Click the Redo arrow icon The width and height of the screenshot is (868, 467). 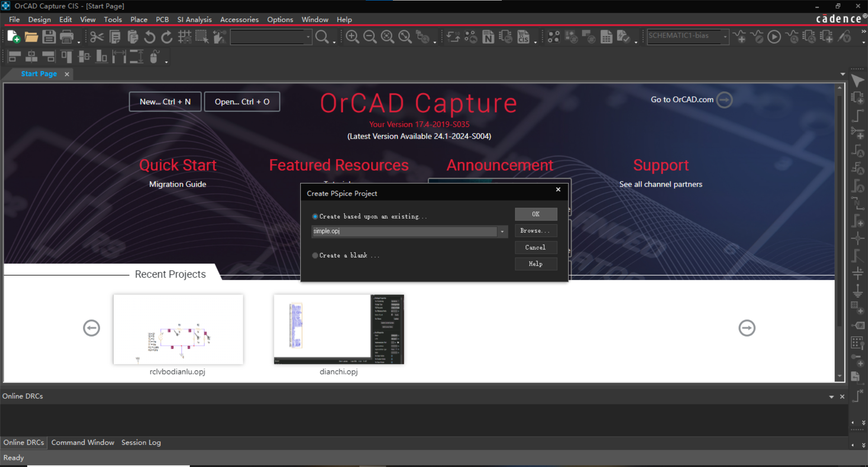coord(167,37)
